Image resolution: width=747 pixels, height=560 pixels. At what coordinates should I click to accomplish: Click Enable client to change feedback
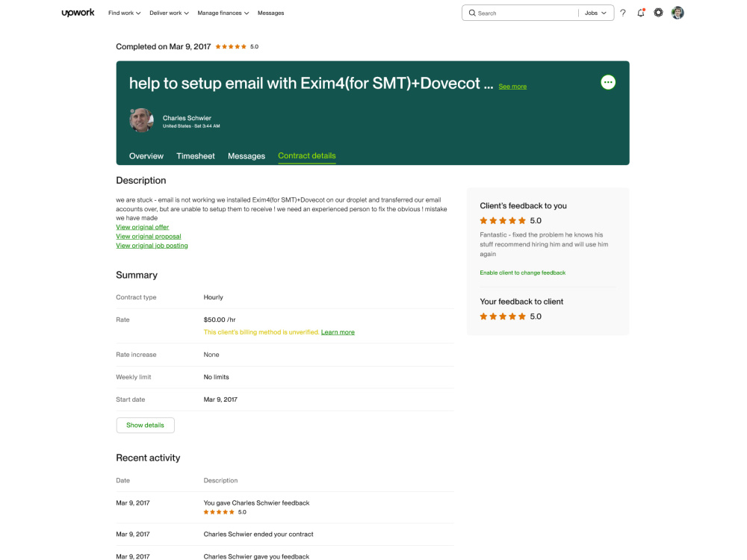pyautogui.click(x=523, y=273)
